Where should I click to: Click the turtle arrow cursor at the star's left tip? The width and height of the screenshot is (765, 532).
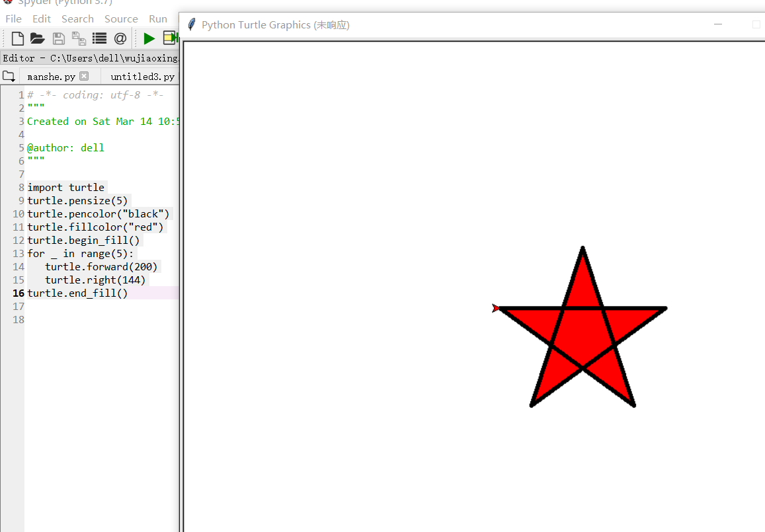[x=496, y=308]
